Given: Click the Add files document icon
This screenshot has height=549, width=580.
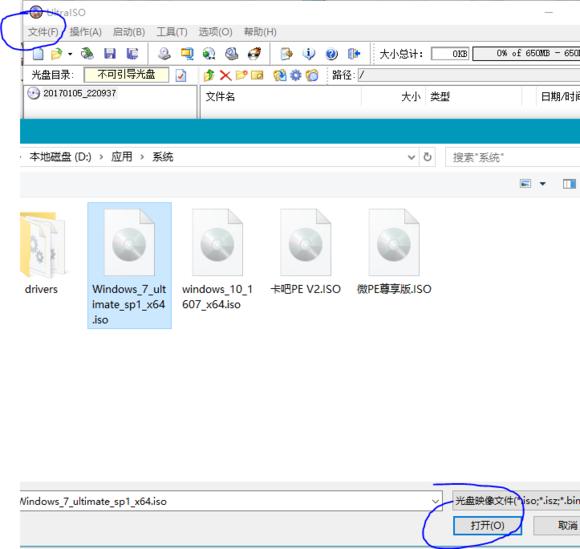Looking at the screenshot, I should pyautogui.click(x=286, y=54).
